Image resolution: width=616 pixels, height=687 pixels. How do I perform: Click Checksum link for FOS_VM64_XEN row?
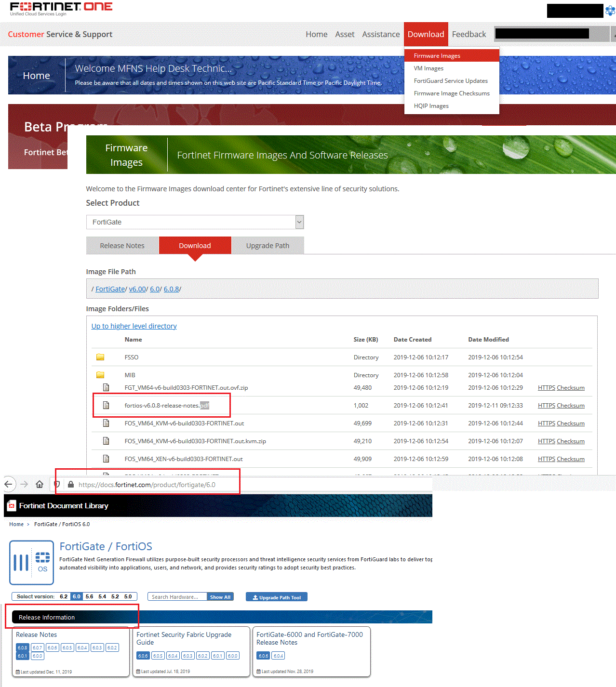click(x=571, y=459)
